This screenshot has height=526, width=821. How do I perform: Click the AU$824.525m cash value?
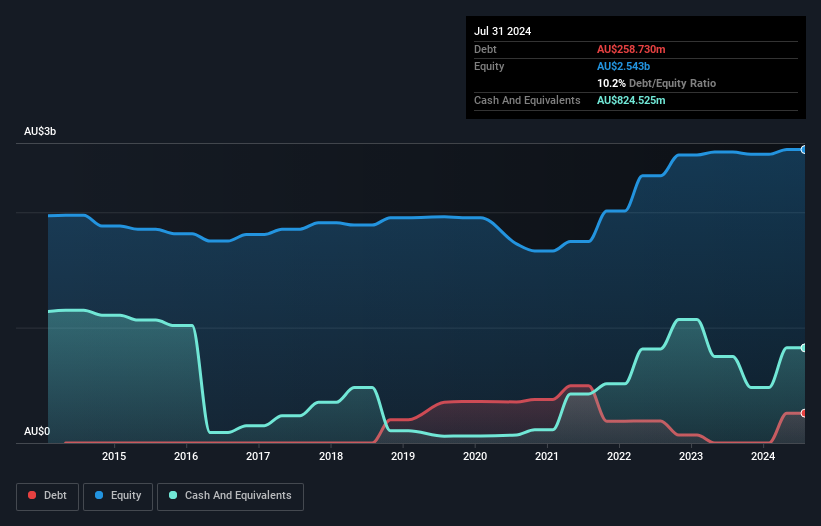(631, 100)
